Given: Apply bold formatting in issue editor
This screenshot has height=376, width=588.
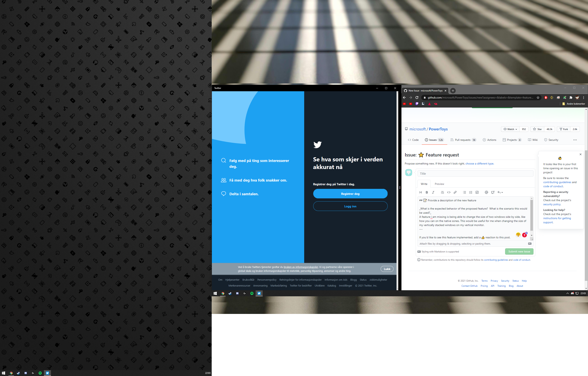Looking at the screenshot, I should tap(427, 192).
